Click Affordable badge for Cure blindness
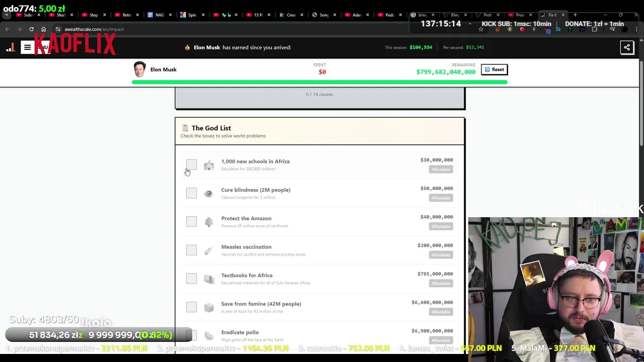This screenshot has width=644, height=362. pos(441,198)
